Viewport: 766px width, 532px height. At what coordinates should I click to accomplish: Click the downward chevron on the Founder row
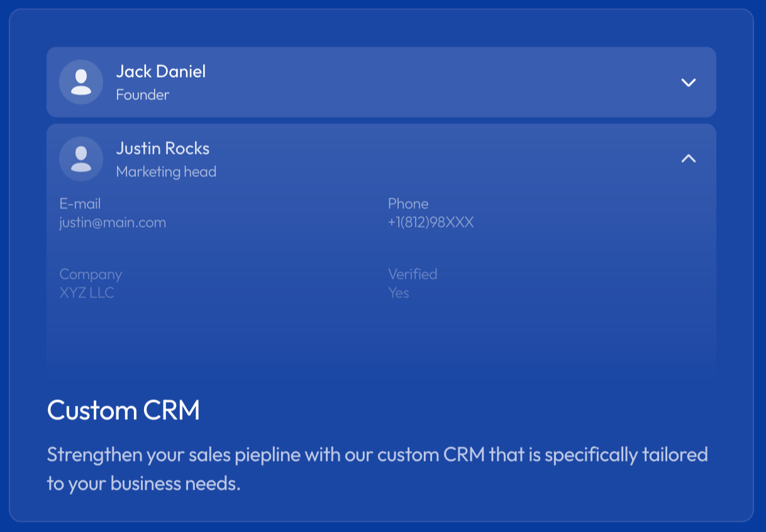[x=689, y=82]
